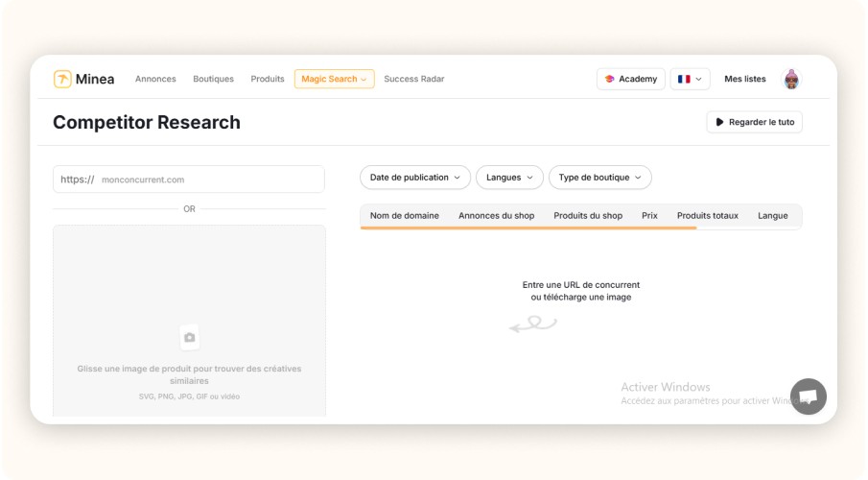Expand the language selector chevron
Image resolution: width=868 pixels, height=480 pixels.
[x=698, y=79]
